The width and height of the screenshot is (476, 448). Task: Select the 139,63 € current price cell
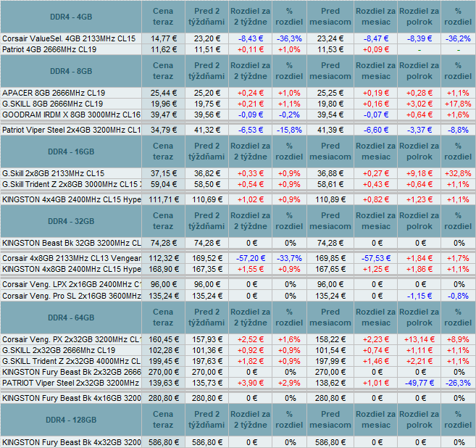pos(163,383)
